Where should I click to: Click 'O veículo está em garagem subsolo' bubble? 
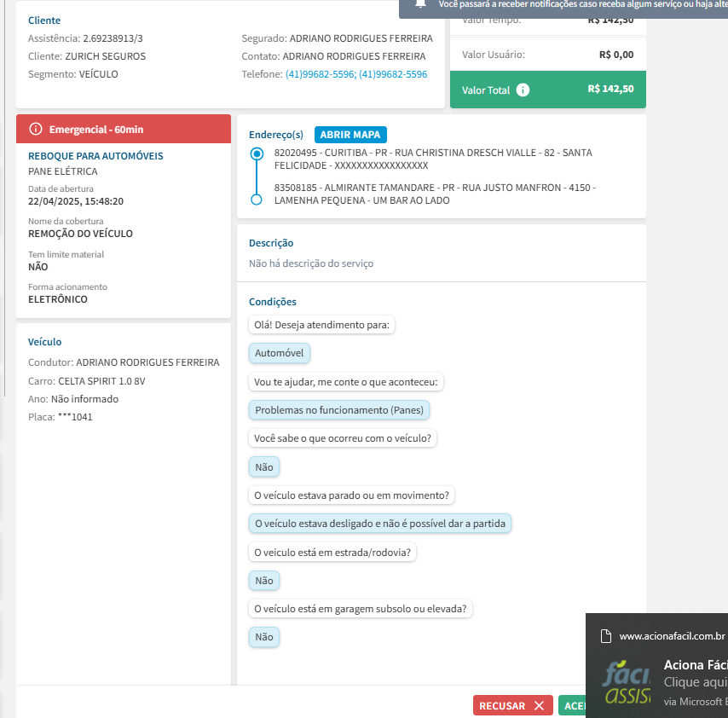tap(361, 608)
